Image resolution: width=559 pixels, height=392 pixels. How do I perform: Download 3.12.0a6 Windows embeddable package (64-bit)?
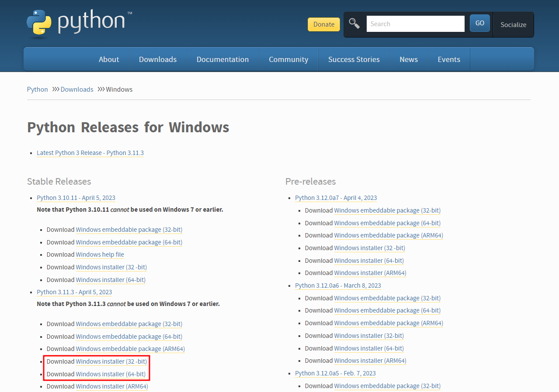387,310
